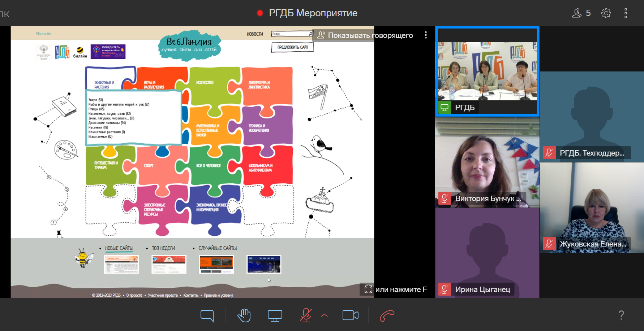
Task: Raise hand using the hand icon
Action: point(244,315)
